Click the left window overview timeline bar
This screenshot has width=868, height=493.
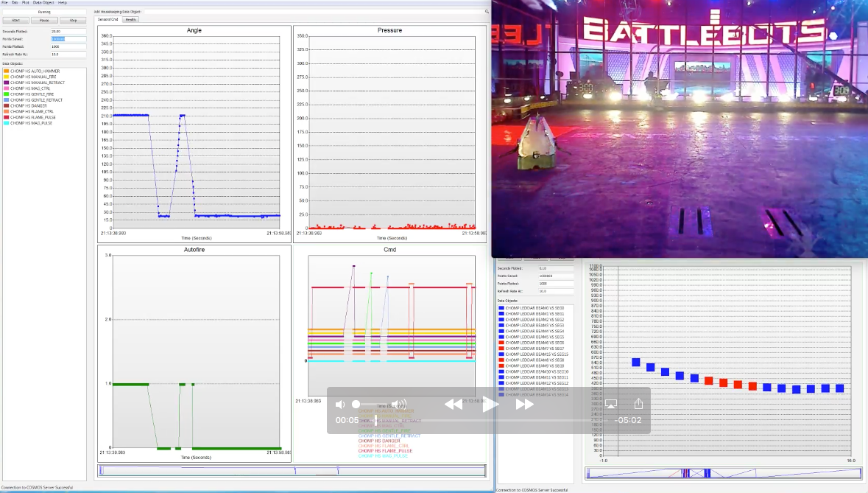292,471
